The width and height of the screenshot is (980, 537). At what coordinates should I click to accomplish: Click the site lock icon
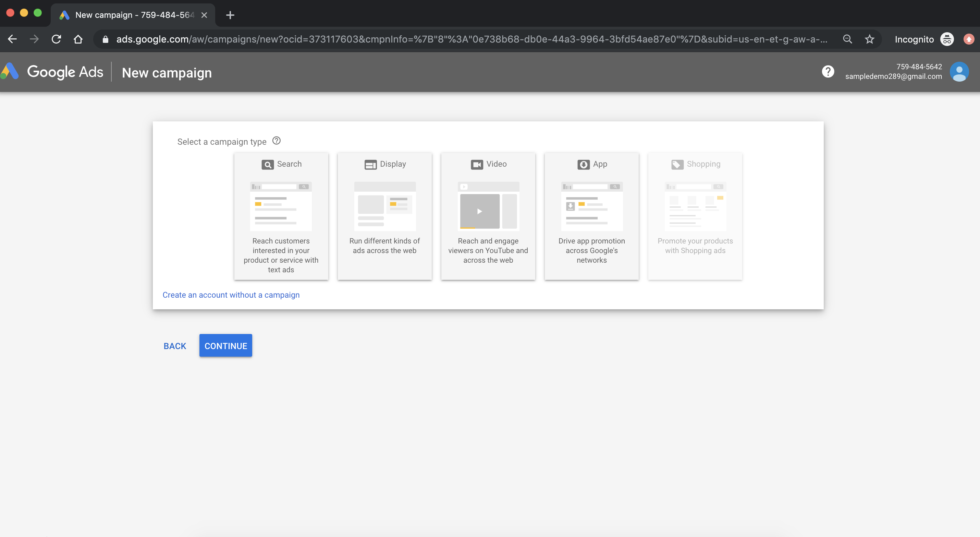(x=106, y=39)
